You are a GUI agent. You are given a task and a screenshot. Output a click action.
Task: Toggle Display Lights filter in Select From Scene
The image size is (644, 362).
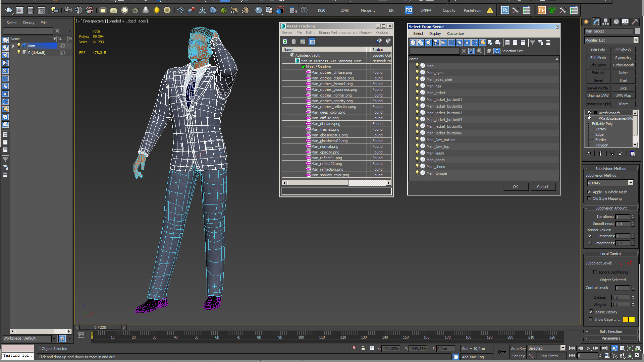[x=428, y=43]
